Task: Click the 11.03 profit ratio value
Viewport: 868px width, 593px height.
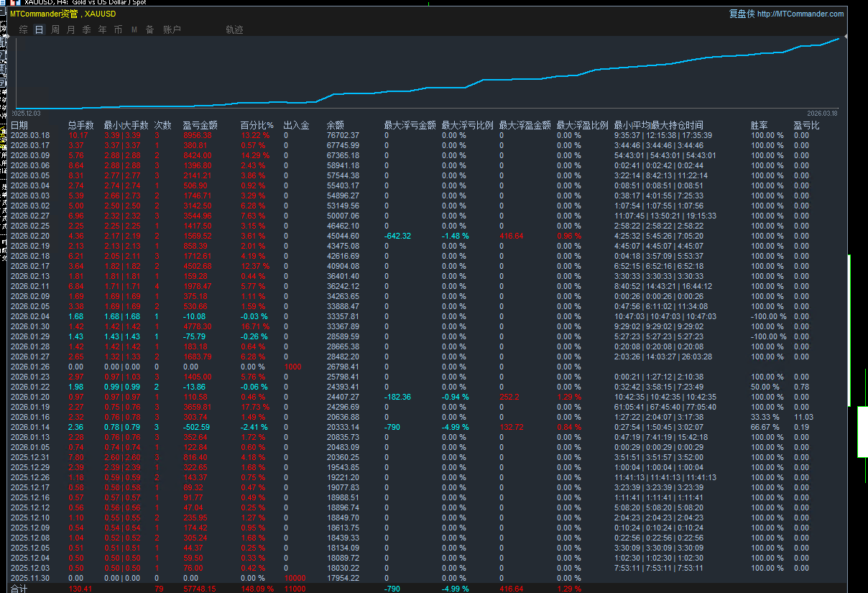Action: [803, 417]
